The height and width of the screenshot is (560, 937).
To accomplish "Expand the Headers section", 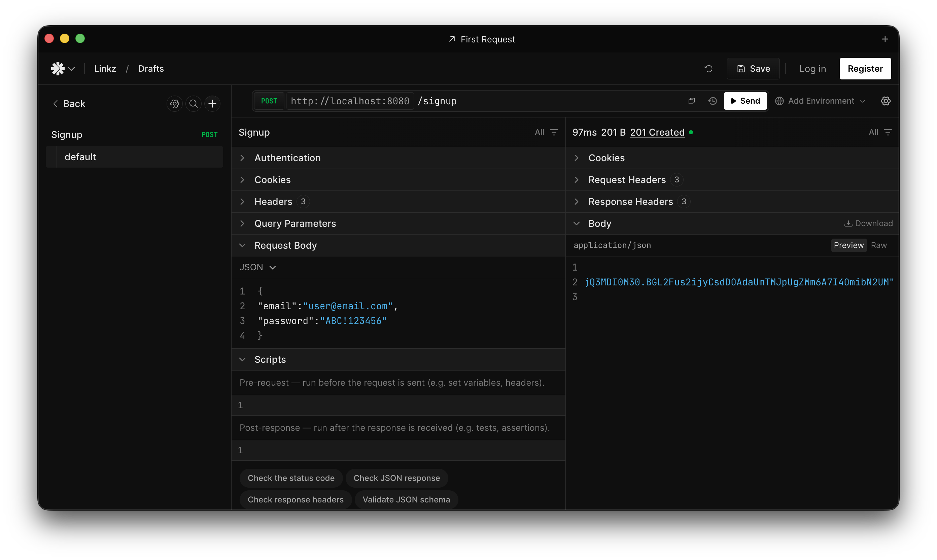I will 398,202.
